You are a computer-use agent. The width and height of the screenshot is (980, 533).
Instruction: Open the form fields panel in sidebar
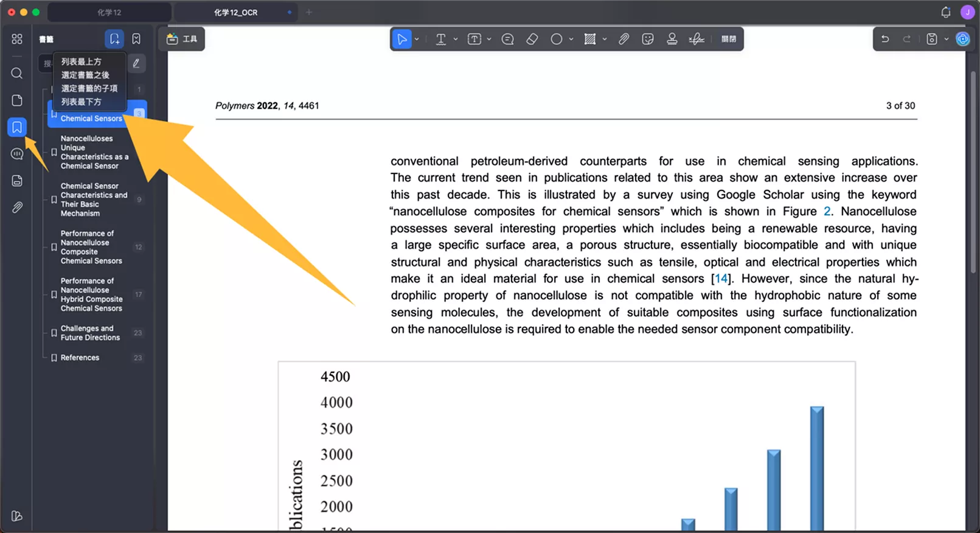point(17,181)
